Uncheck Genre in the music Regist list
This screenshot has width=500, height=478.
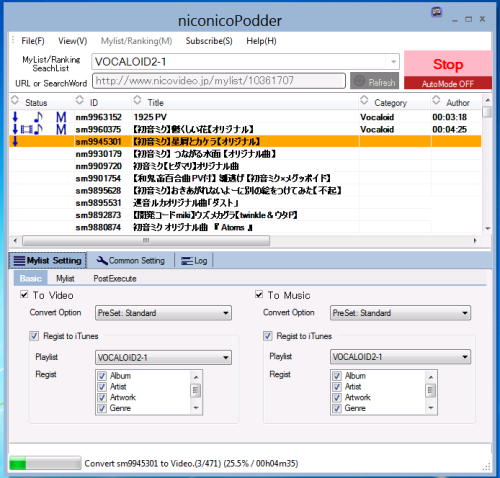pyautogui.click(x=337, y=408)
